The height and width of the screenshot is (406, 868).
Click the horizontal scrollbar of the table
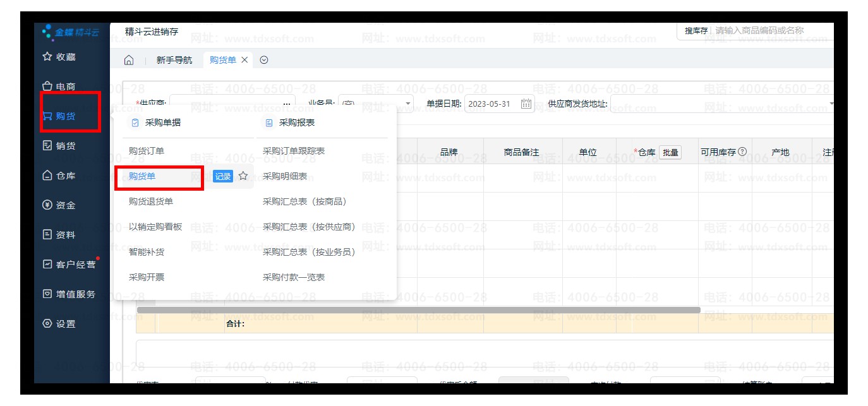tap(419, 310)
